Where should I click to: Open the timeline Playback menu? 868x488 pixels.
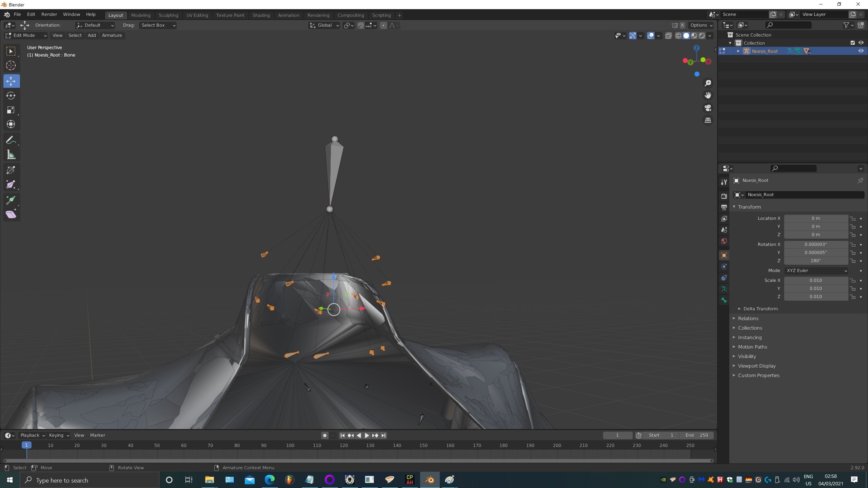point(33,435)
